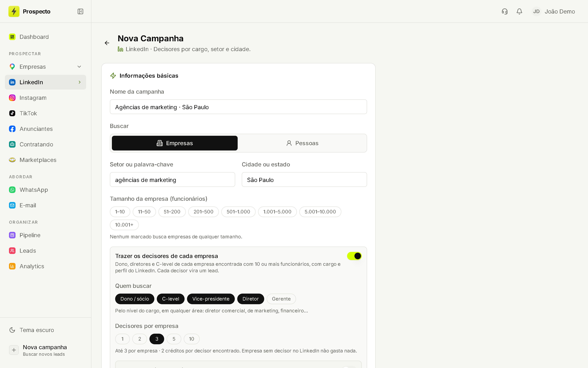The height and width of the screenshot is (368, 588).
Task: Open WhatsApp in the sidebar
Action: coord(46,190)
